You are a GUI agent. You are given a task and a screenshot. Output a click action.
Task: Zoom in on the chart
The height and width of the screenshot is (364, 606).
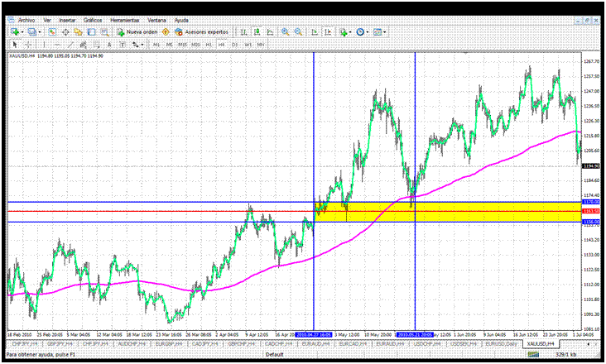[286, 32]
